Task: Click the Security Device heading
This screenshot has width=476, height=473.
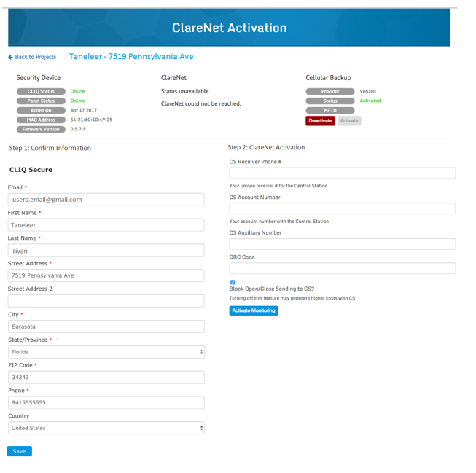Action: [39, 78]
